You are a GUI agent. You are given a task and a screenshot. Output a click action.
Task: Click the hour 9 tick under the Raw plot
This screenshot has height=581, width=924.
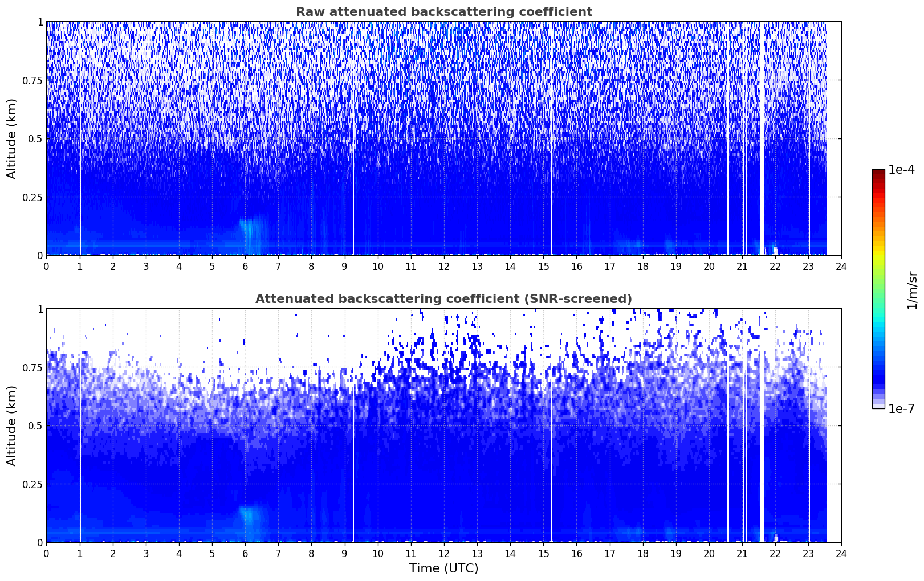[344, 266]
